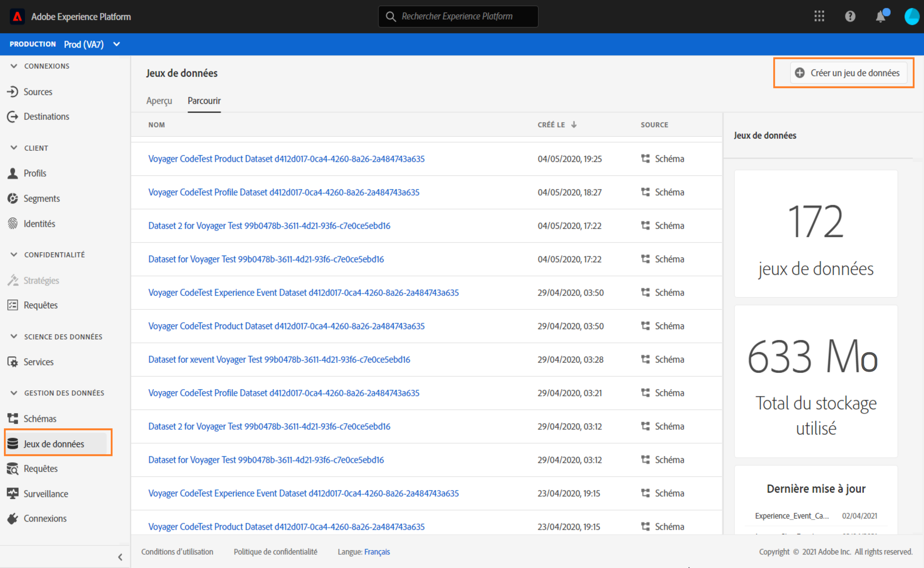The image size is (924, 568).
Task: Open the app switcher grid icon
Action: pyautogui.click(x=819, y=16)
